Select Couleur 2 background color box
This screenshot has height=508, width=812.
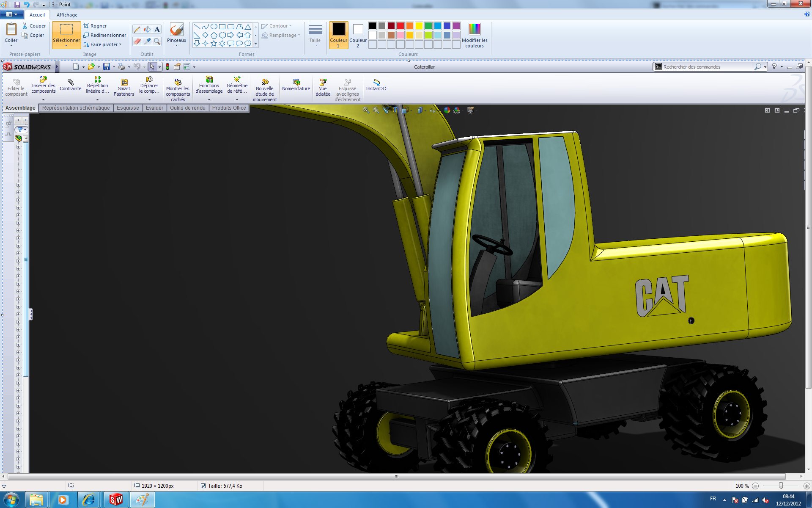tap(358, 35)
